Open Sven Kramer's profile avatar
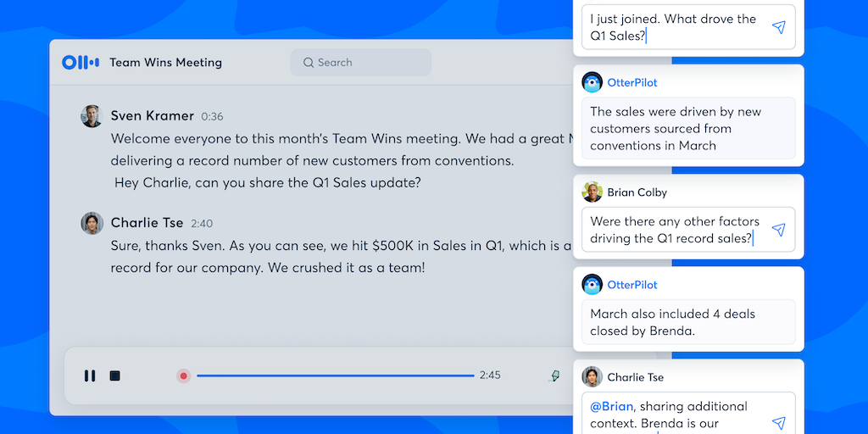This screenshot has width=868, height=434. pos(92,116)
